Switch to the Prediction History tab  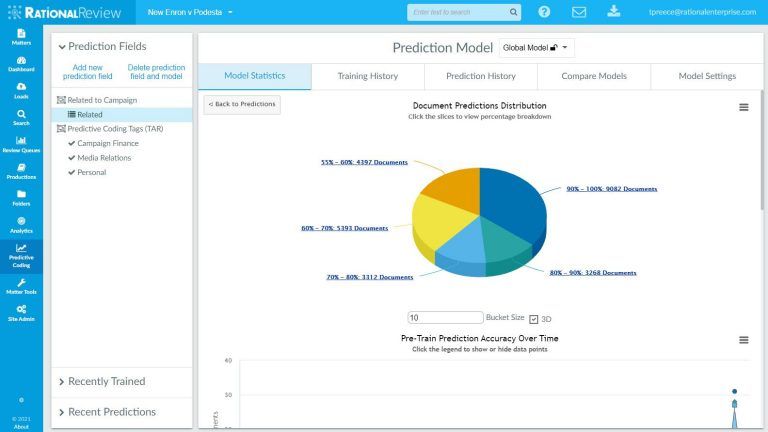point(481,76)
